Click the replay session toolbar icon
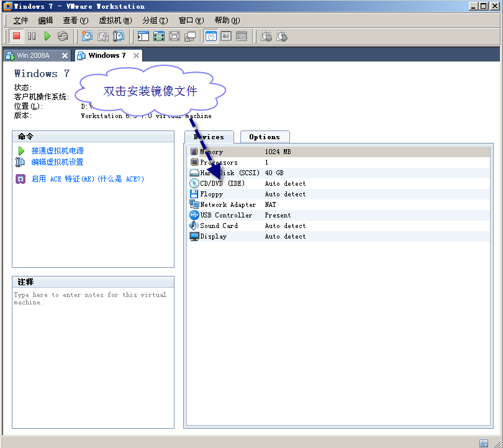This screenshot has height=448, width=503. pos(282,36)
